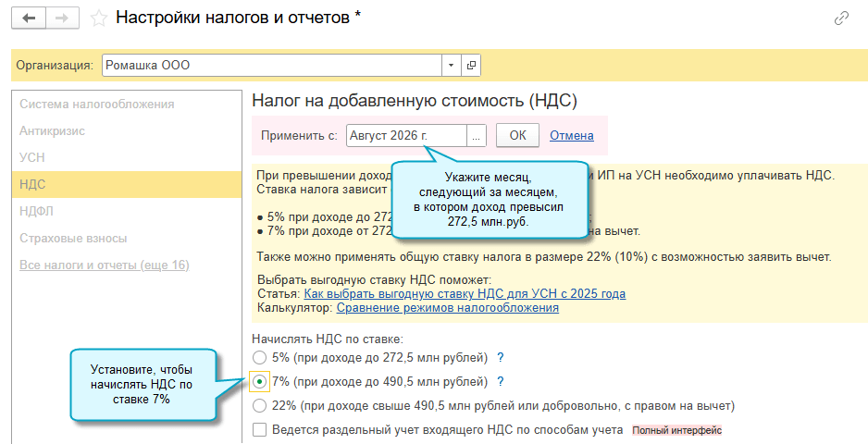Show help for the 5% rate question mark
The image size is (868, 444).
tap(501, 358)
